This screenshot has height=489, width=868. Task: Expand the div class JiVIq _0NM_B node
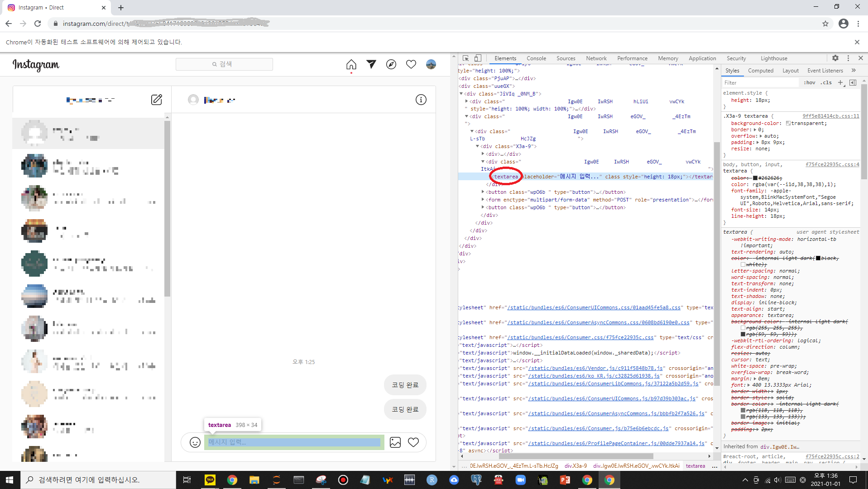[461, 94]
